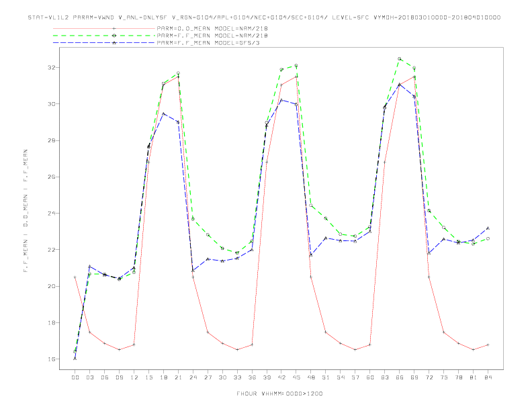532x411 pixels.
Task: Click the chart title starting STAT=VL1L2
Action: pos(264,17)
